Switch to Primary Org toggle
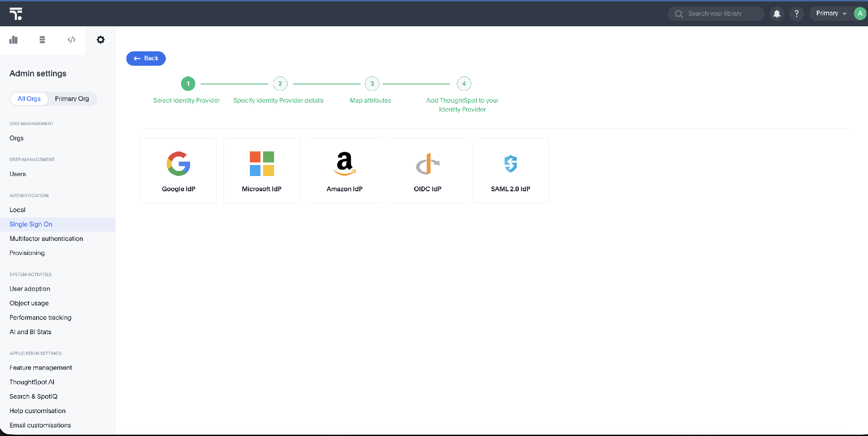 [x=72, y=99]
